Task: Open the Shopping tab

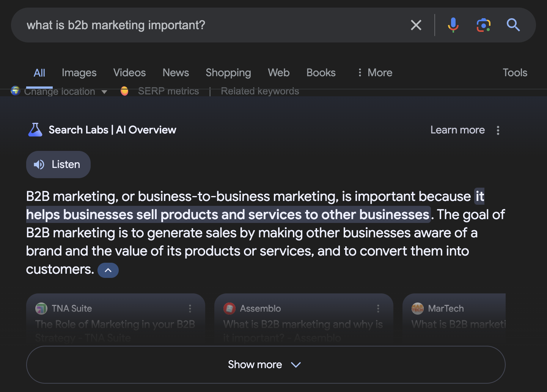Action: 228,73
